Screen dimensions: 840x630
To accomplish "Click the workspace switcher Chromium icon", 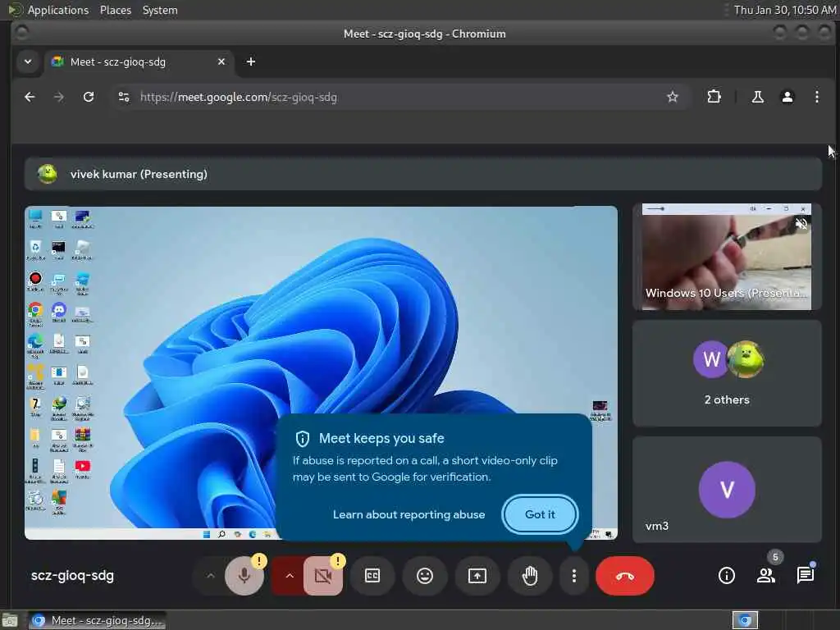I will [745, 620].
